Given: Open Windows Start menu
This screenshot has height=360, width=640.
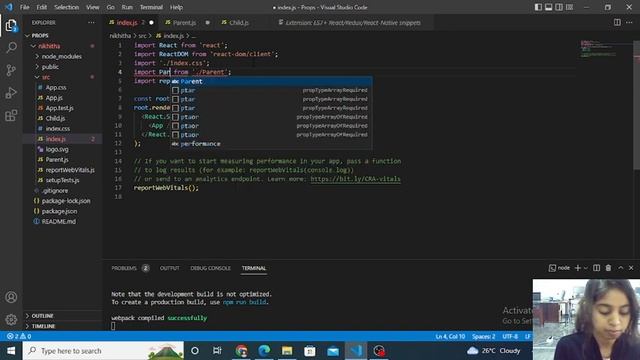Looking at the screenshot, I should (11, 351).
